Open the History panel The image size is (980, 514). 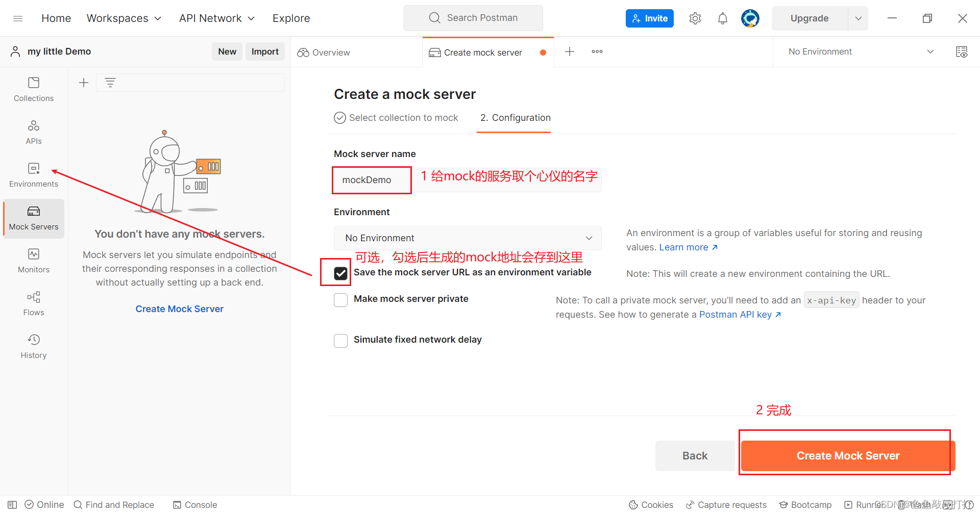click(33, 346)
